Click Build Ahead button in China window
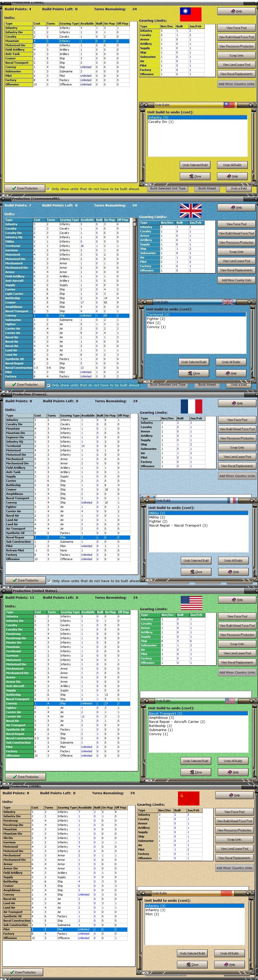 coord(207,188)
